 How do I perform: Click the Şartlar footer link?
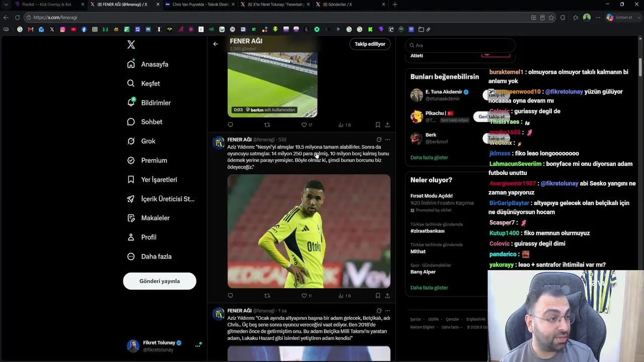(x=416, y=319)
